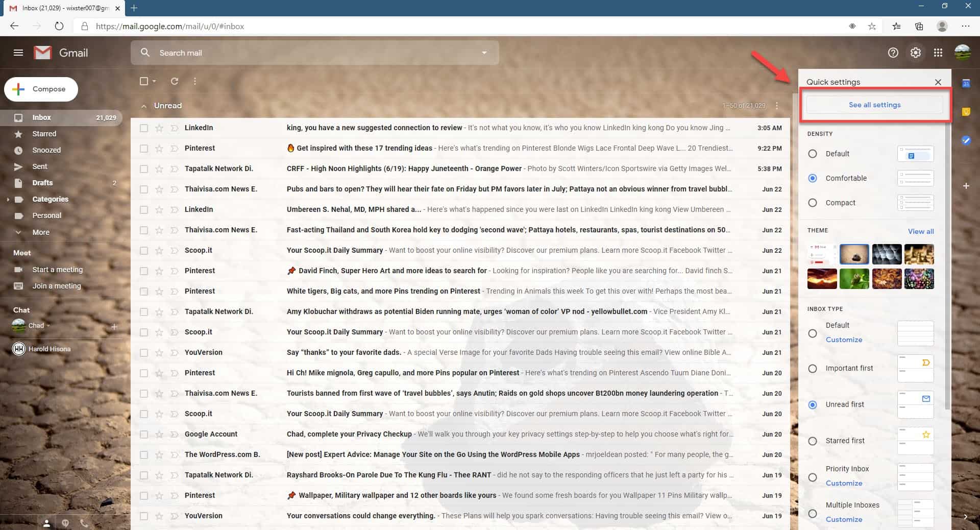Image resolution: width=980 pixels, height=530 pixels.
Task: Add a new chat contact with plus icon
Action: point(114,326)
